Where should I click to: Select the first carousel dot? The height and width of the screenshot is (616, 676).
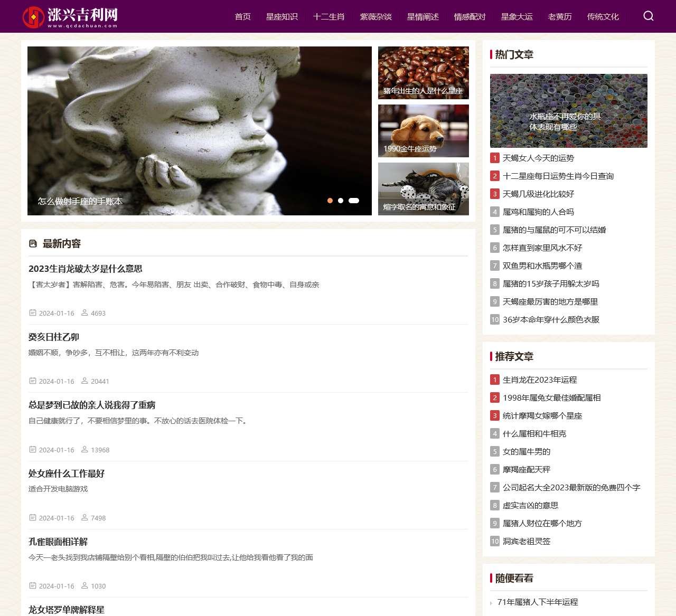tap(330, 201)
